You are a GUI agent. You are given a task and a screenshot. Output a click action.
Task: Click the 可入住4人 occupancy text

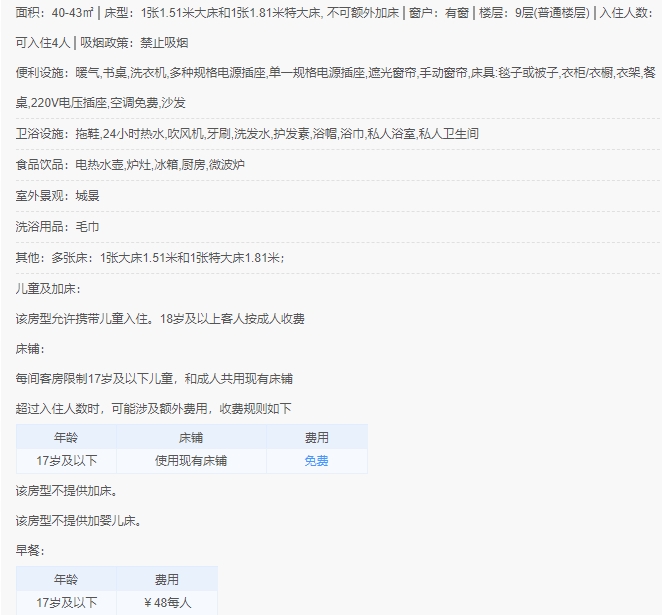coord(43,43)
